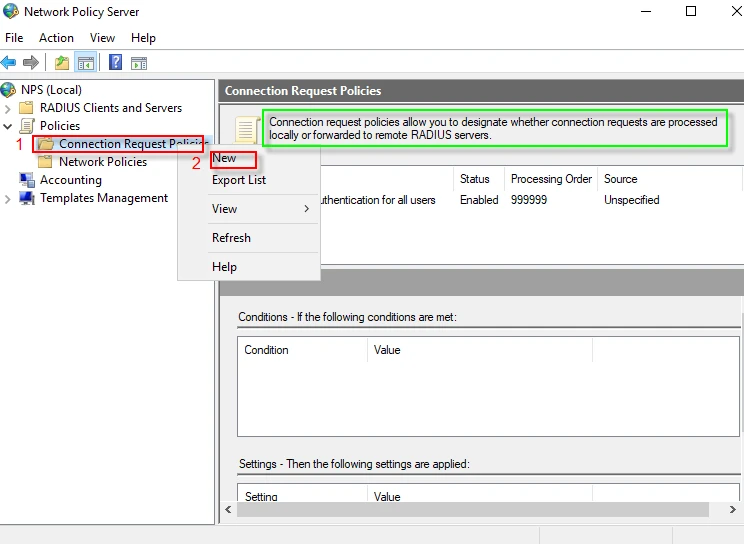Click the Status column header

(474, 179)
